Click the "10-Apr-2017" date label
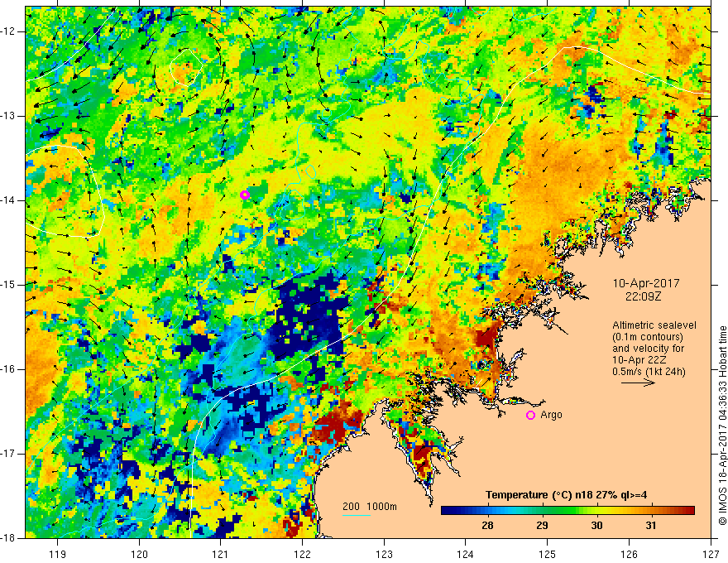Image resolution: width=728 pixels, height=563 pixels. pyautogui.click(x=646, y=283)
